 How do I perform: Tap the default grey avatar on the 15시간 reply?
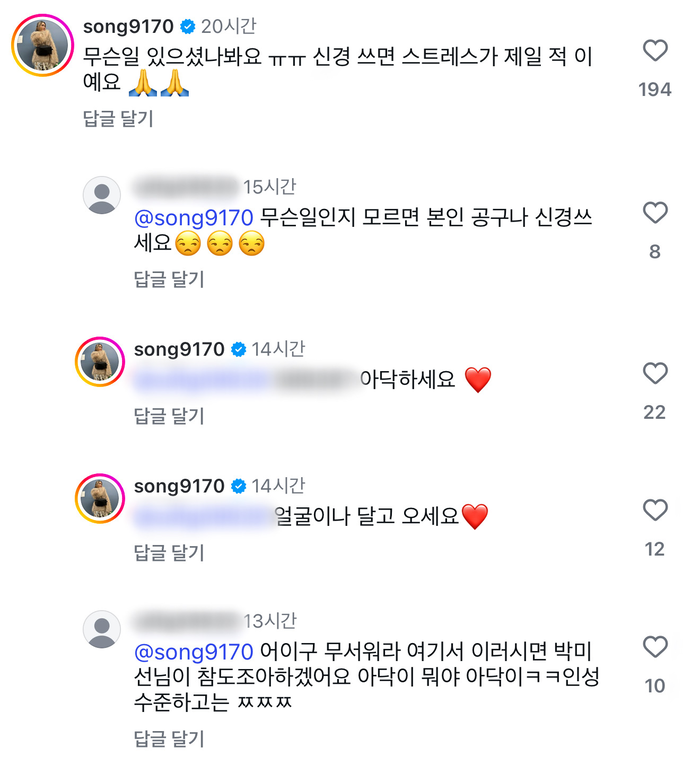pyautogui.click(x=101, y=195)
